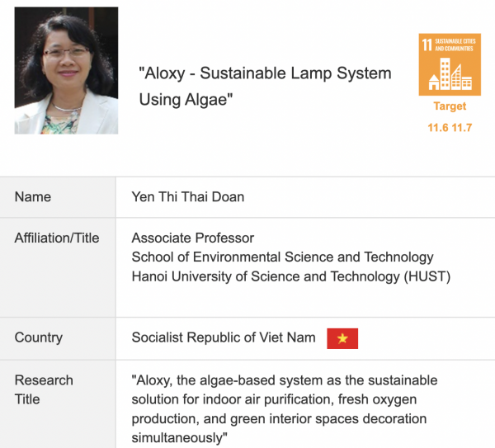Select "Socialist Republic of Viet Nam" text
This screenshot has height=448, width=495.
(224, 337)
